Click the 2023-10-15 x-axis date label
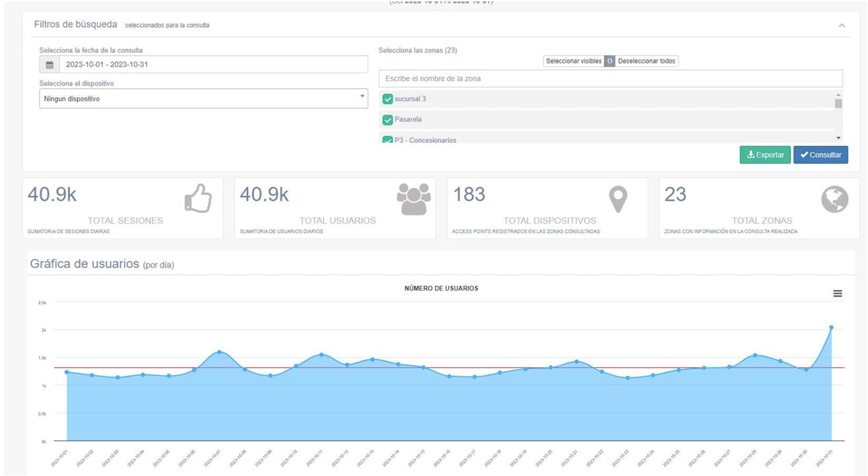This screenshot has height=476, width=868. [x=417, y=458]
